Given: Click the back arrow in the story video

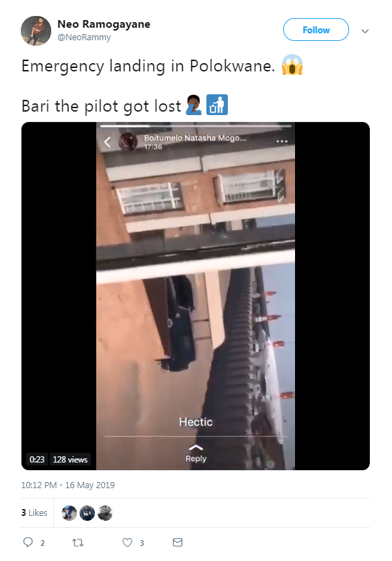Looking at the screenshot, I should pos(107,142).
